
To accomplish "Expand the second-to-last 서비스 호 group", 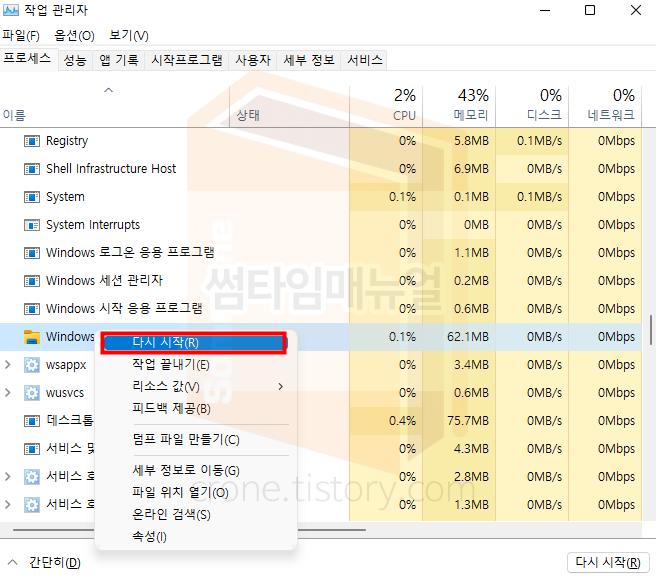I will (x=8, y=476).
